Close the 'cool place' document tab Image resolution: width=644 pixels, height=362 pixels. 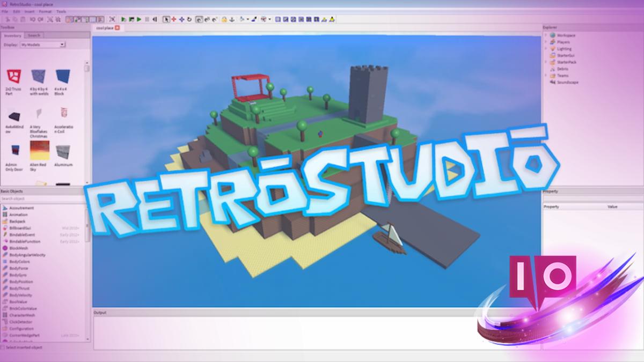(x=117, y=27)
